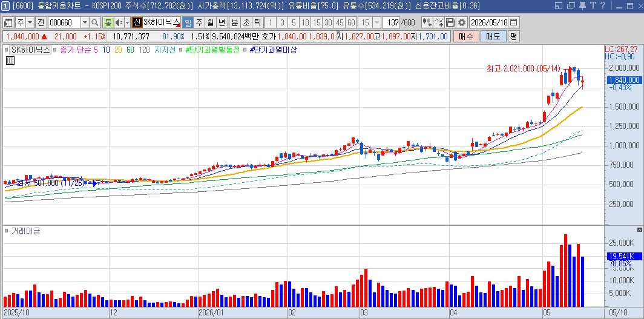Click the current price tag 1,840,000 on axis
644x319 pixels.
point(624,80)
